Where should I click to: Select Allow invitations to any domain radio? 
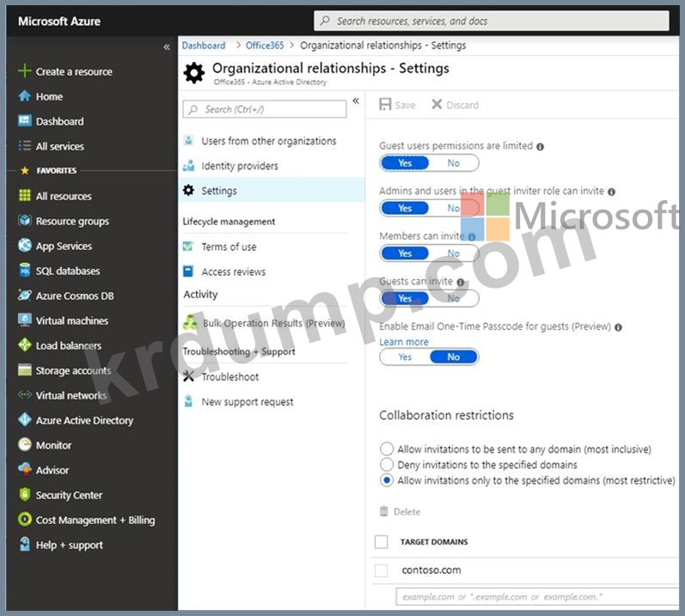pos(386,448)
